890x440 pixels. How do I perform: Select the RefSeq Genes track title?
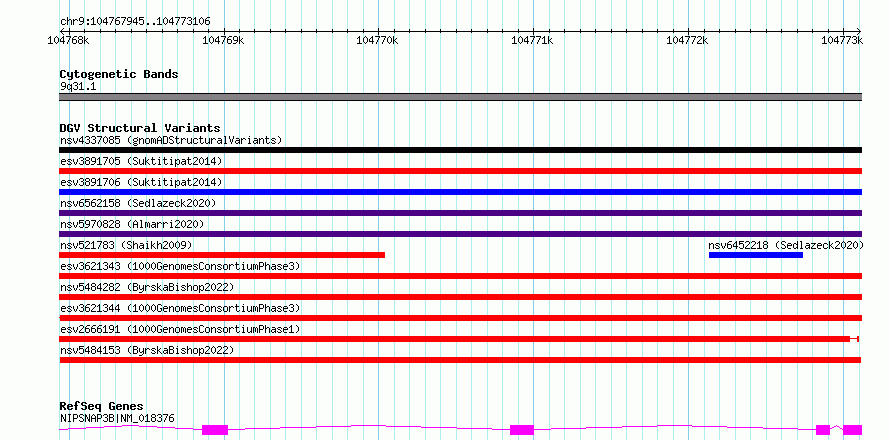pos(102,407)
